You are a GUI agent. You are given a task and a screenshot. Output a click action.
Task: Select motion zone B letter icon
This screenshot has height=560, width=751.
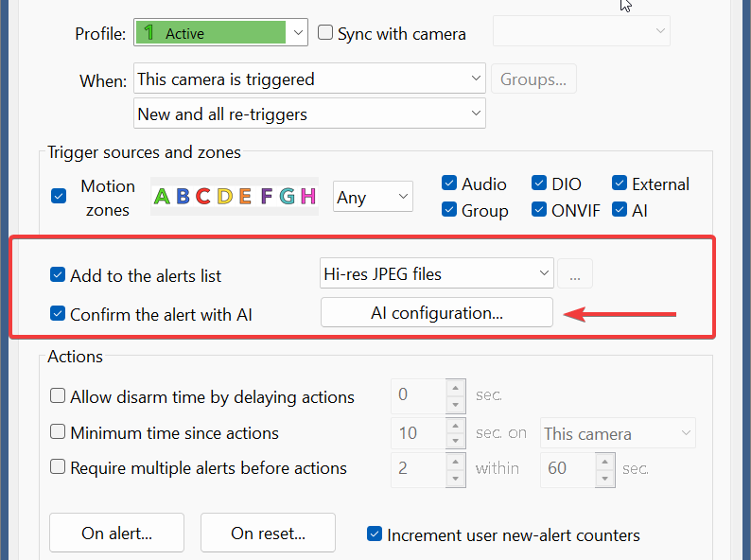pos(183,197)
